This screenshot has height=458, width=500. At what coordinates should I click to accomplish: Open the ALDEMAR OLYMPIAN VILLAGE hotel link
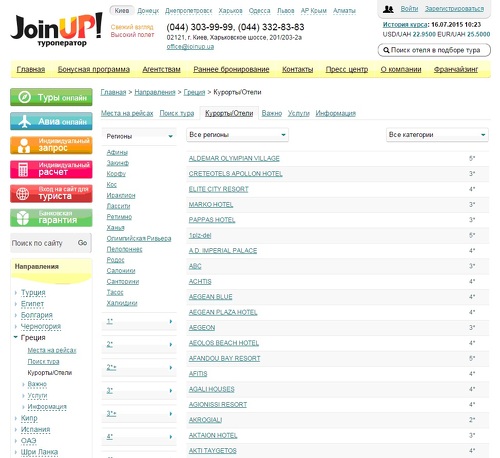[x=234, y=158]
